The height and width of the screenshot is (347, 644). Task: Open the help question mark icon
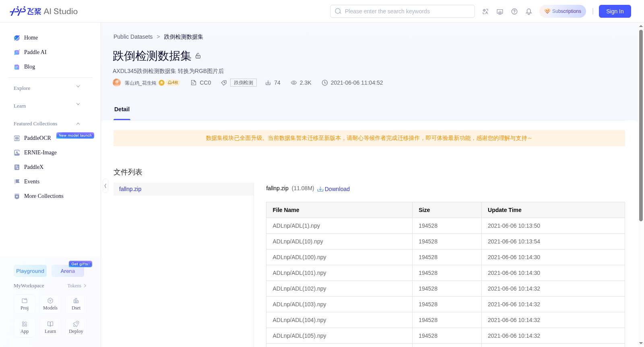click(x=514, y=12)
